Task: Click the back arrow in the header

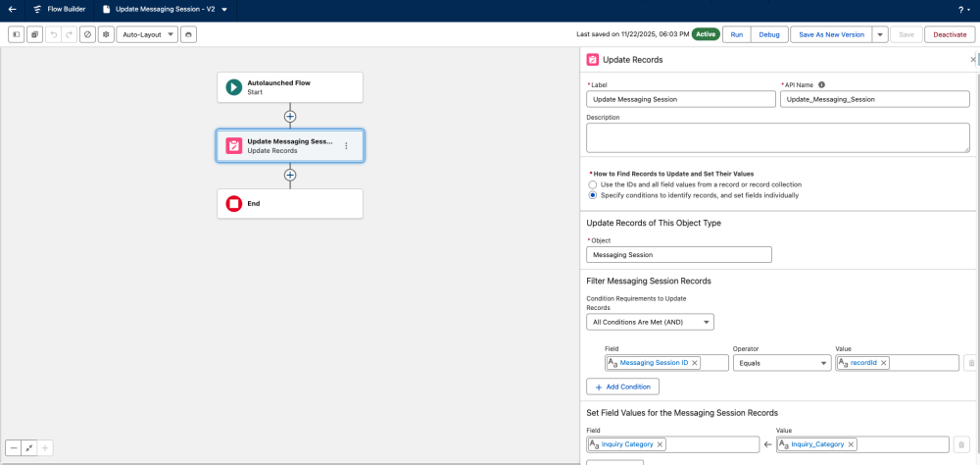Action: pos(13,10)
